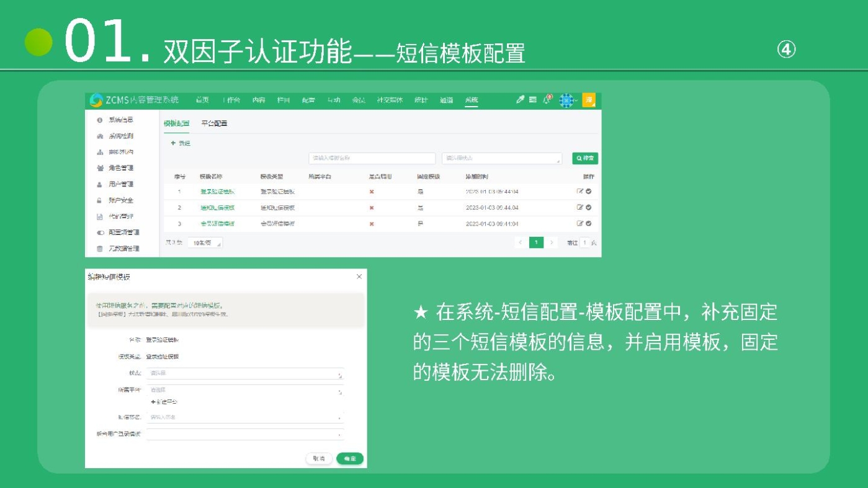868x488 pixels.
Task: Click check-circle icon in 会员短信模板 row
Action: (x=589, y=223)
